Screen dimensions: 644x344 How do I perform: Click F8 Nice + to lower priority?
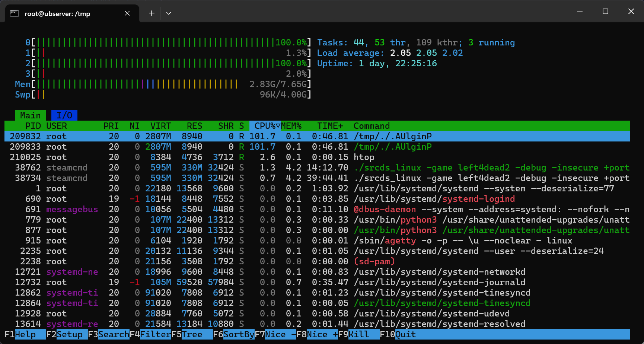317,334
